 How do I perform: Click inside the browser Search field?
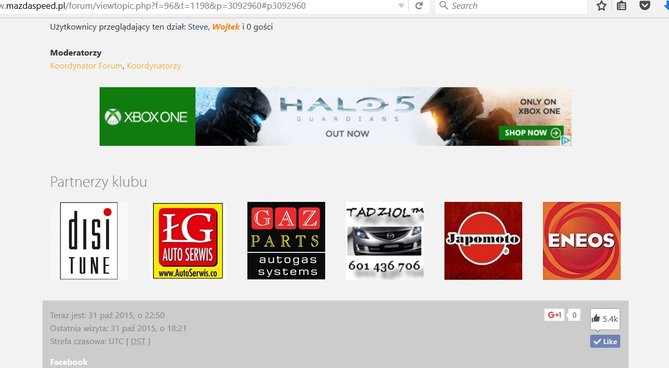click(x=511, y=6)
